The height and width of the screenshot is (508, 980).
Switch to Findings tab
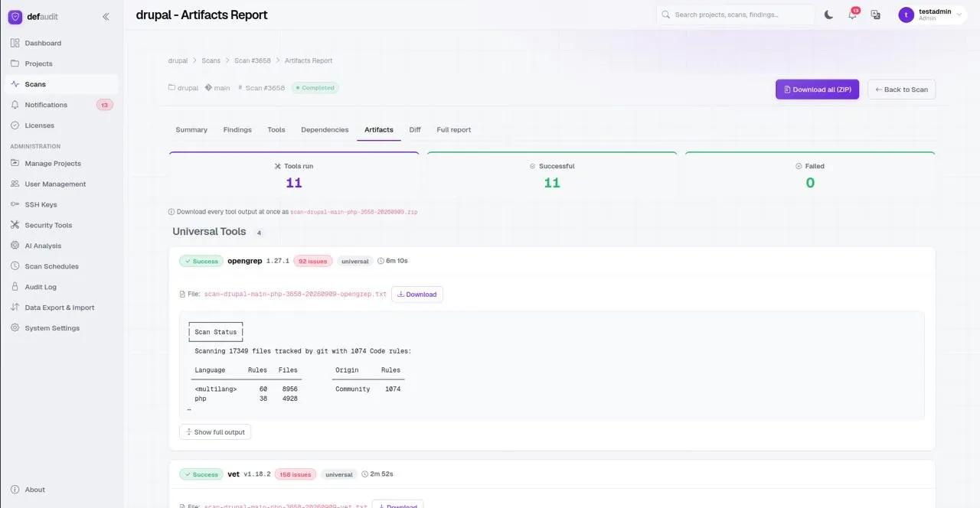(237, 130)
